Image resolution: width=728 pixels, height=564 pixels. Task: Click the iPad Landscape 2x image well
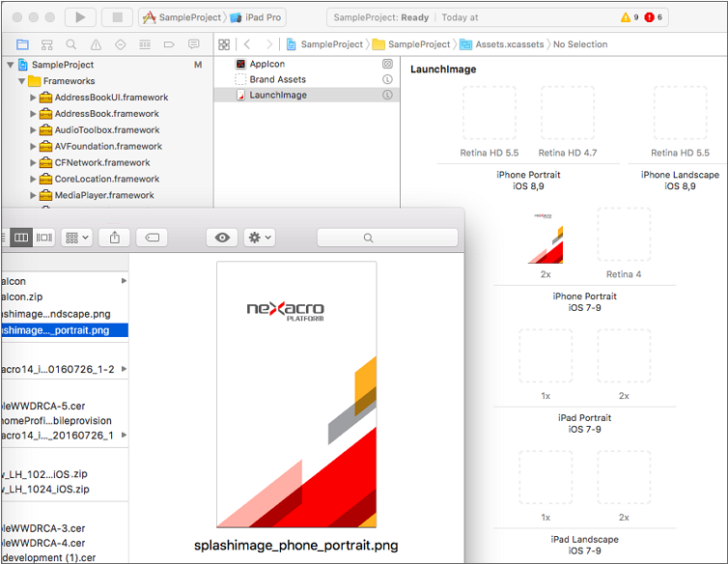[x=624, y=477]
